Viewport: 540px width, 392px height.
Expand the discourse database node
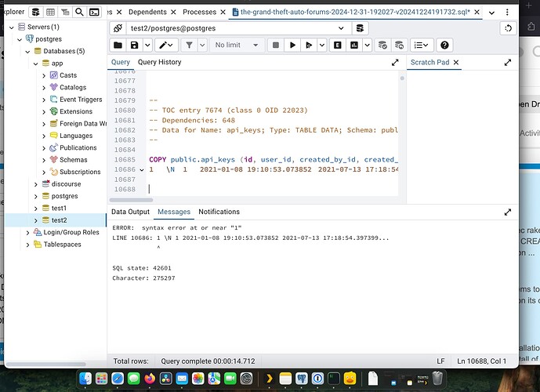click(36, 184)
